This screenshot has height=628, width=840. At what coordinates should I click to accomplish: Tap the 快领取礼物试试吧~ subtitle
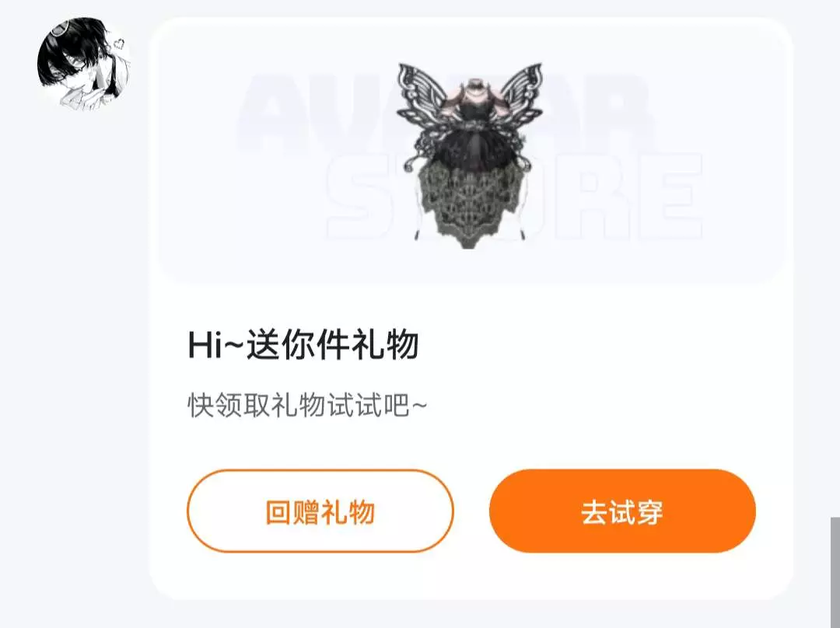click(x=307, y=405)
